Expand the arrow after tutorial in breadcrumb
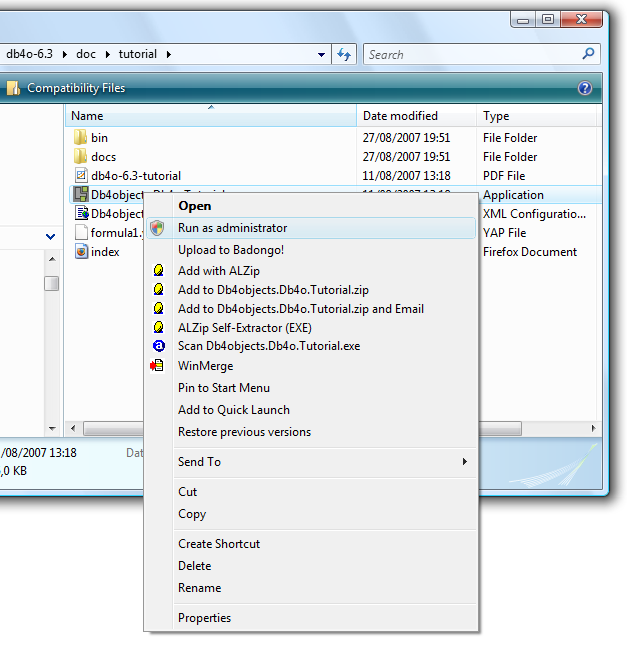Screen dimensions: 627x646 point(168,54)
